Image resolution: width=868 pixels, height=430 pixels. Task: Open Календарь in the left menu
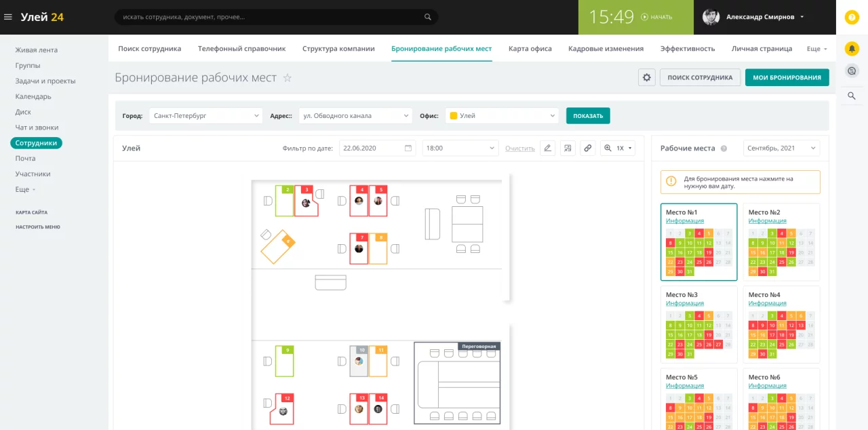point(33,96)
